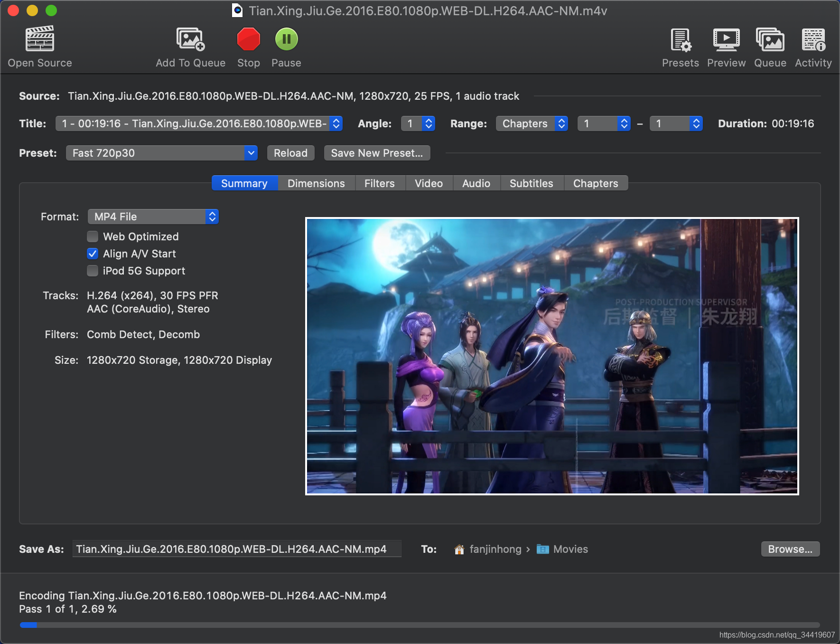Image resolution: width=840 pixels, height=644 pixels.
Task: Switch to Chapters tab
Action: tap(596, 183)
